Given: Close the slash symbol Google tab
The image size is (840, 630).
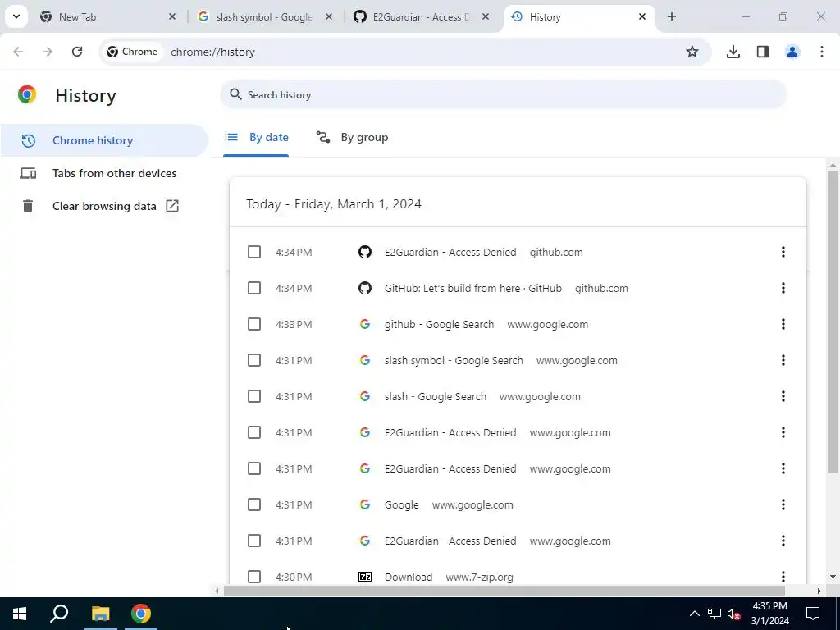Looking at the screenshot, I should [329, 16].
